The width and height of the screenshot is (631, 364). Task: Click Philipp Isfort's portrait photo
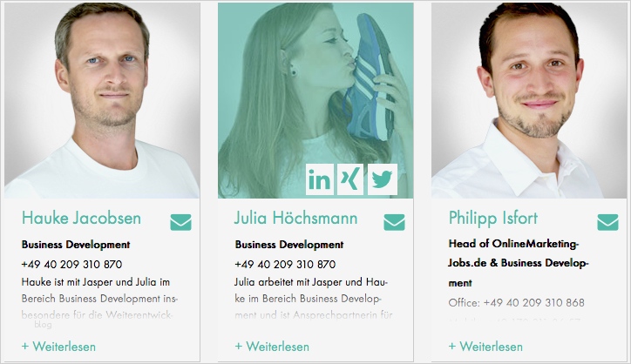[529, 100]
